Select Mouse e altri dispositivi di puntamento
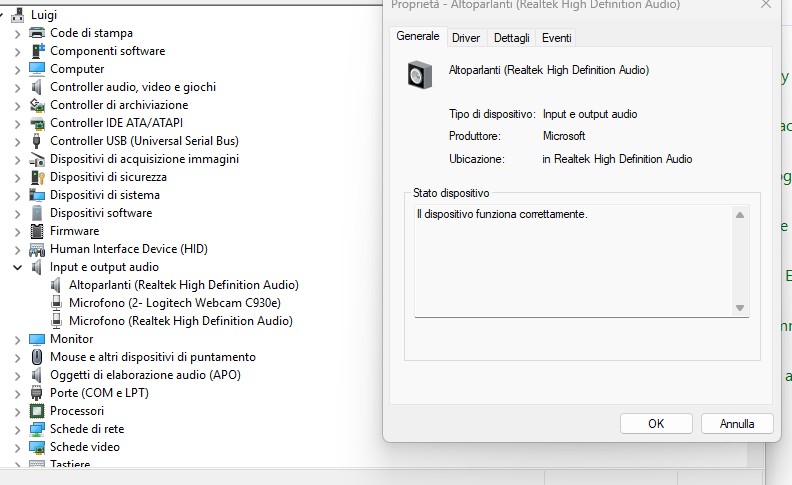The width and height of the screenshot is (792, 485). (x=153, y=357)
